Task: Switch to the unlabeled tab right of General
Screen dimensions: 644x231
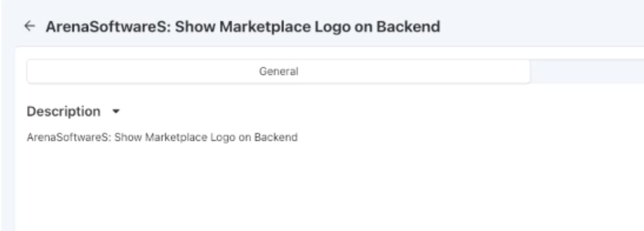Action: 587,71
